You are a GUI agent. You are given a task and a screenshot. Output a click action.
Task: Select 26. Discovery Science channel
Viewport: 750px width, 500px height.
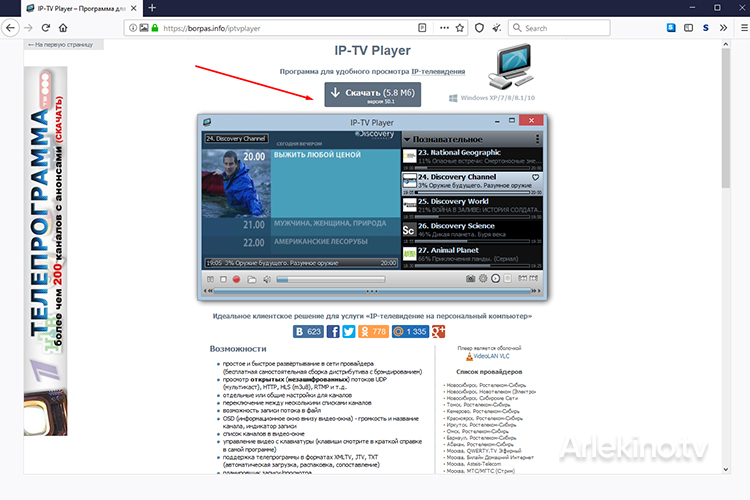472,233
